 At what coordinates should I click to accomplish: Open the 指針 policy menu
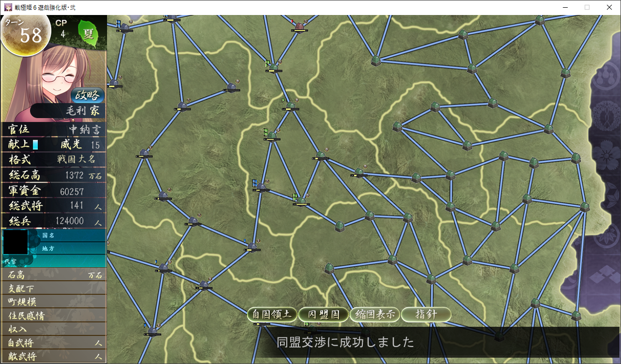tap(426, 314)
